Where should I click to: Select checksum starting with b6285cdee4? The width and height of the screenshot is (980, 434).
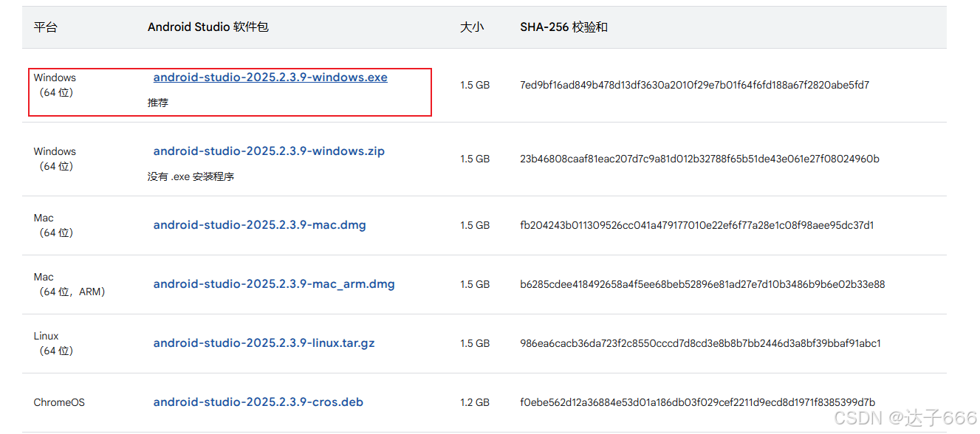pyautogui.click(x=703, y=284)
